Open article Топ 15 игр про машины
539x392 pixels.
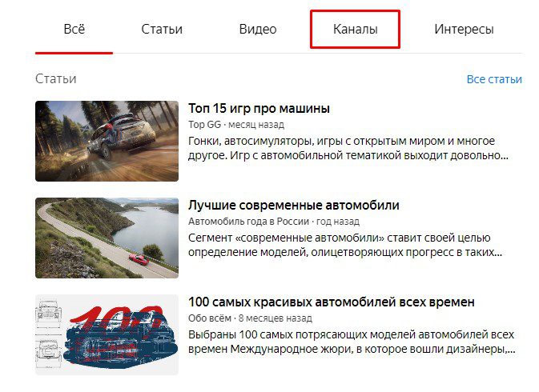259,109
